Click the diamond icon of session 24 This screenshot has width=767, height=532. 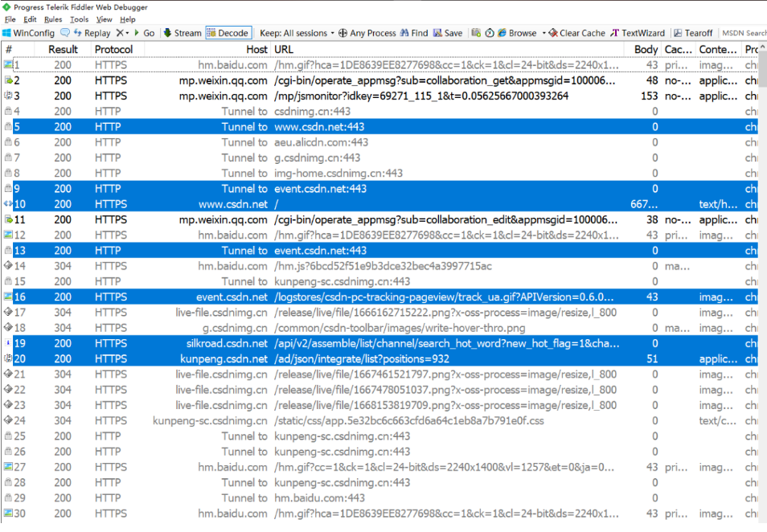click(8, 420)
